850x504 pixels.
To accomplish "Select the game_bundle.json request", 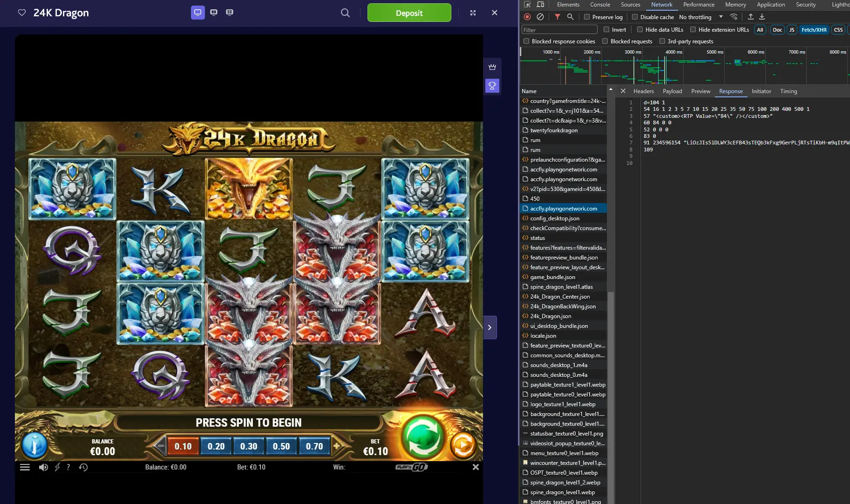I will coord(564,277).
